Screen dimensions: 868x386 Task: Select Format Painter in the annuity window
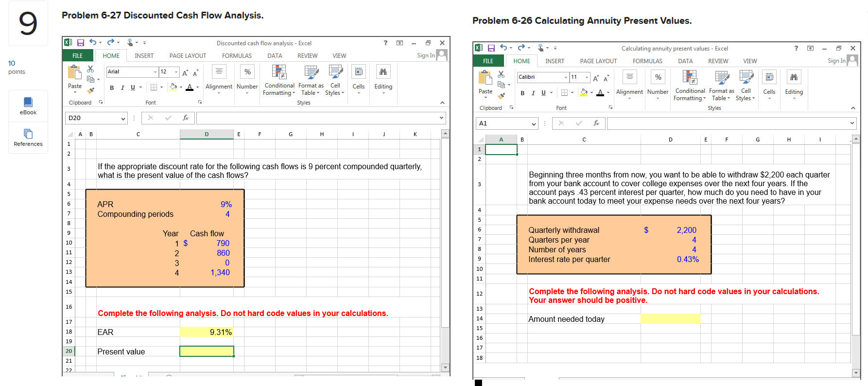(501, 96)
